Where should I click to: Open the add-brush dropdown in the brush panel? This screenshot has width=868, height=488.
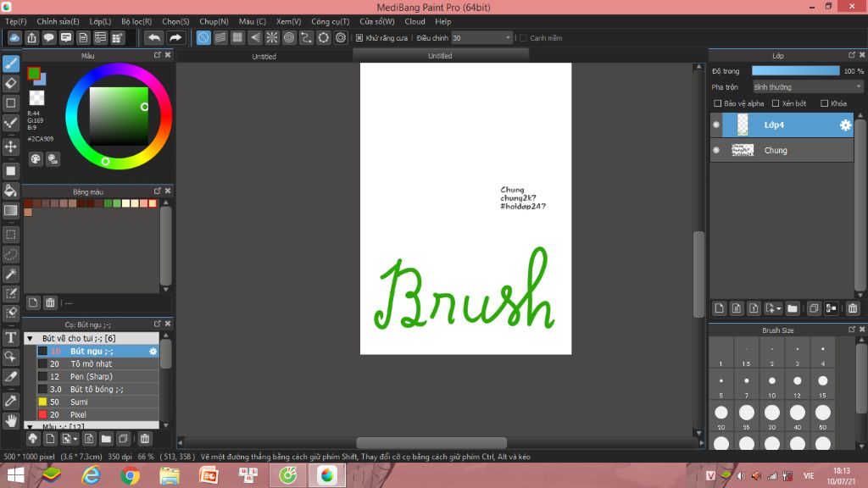[x=75, y=439]
